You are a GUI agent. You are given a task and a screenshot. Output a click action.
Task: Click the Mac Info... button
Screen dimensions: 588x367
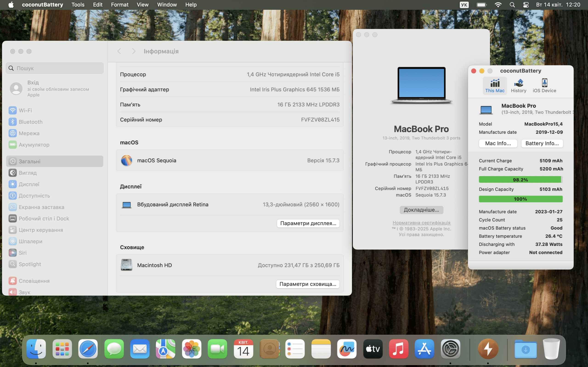(x=498, y=143)
